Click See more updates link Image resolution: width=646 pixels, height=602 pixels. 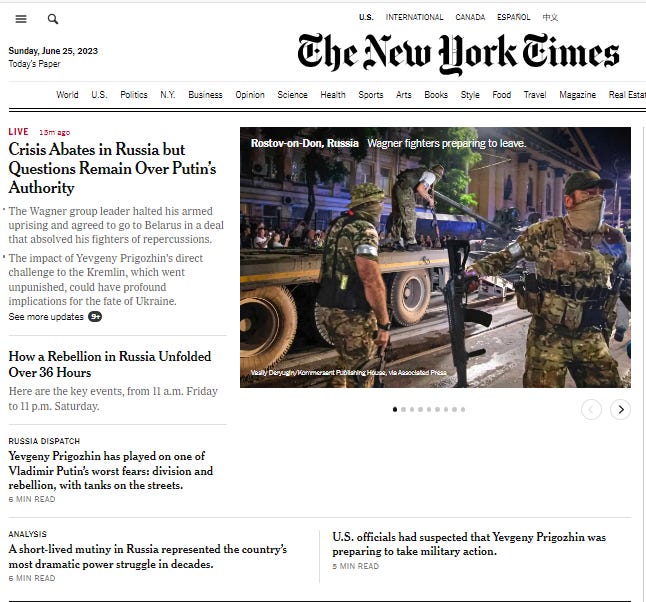[46, 316]
